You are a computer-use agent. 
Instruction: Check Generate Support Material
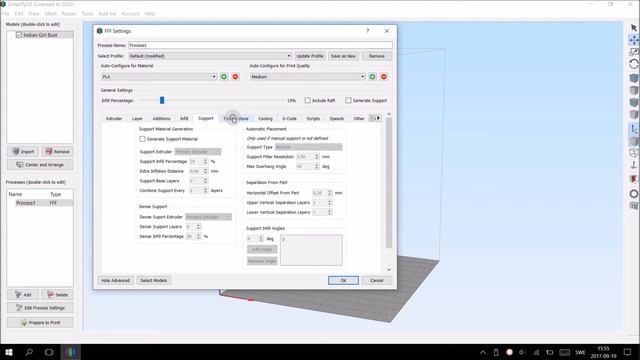(x=142, y=139)
